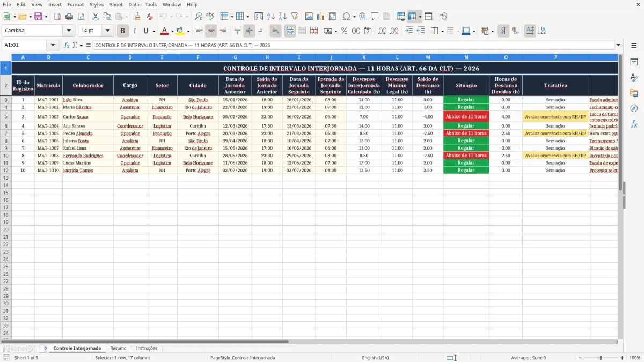Cut selection with scissors icon
The height and width of the screenshot is (362, 644).
tap(96, 17)
